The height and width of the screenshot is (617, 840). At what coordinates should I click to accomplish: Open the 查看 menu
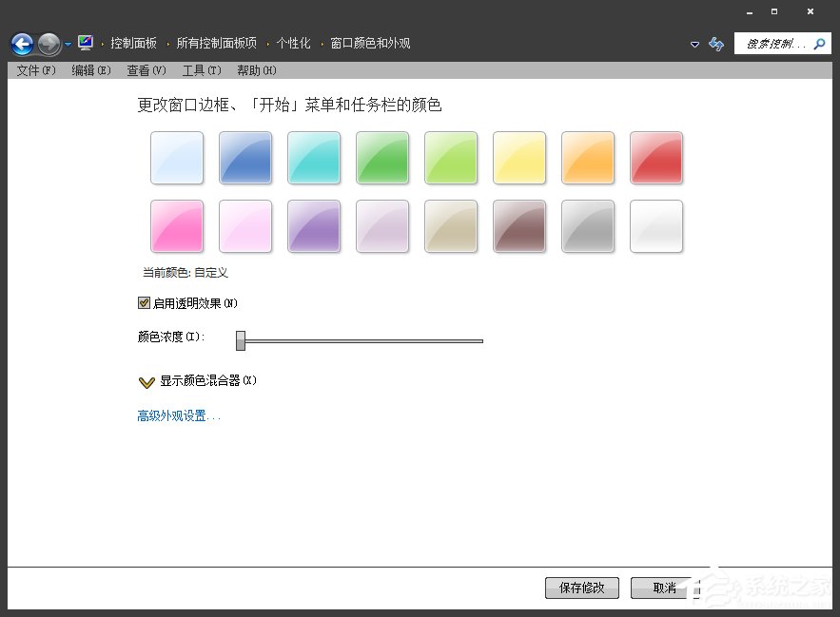coord(146,69)
